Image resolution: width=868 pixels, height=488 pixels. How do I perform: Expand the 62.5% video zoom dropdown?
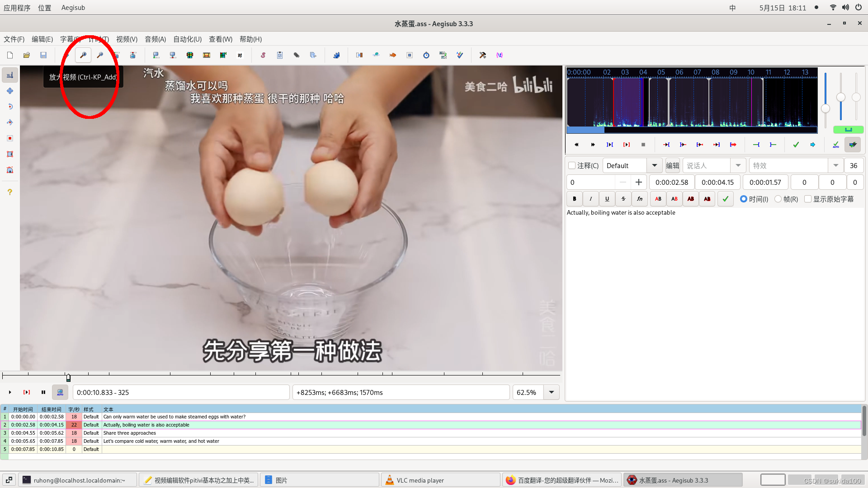552,392
